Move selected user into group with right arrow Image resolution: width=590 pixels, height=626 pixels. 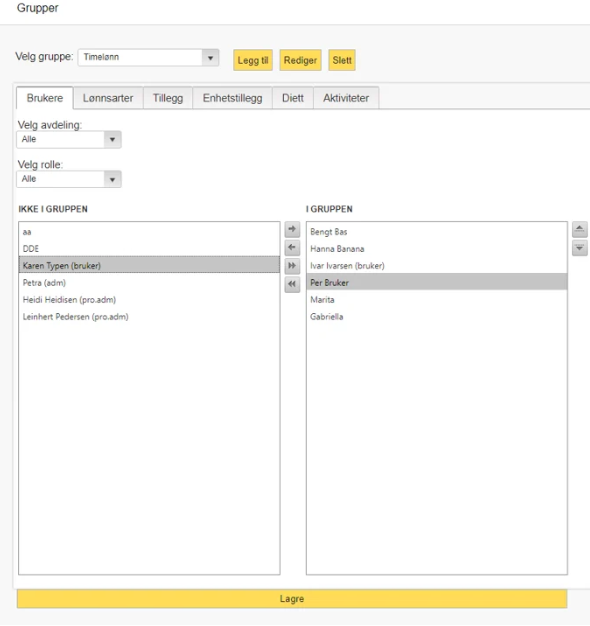point(292,229)
